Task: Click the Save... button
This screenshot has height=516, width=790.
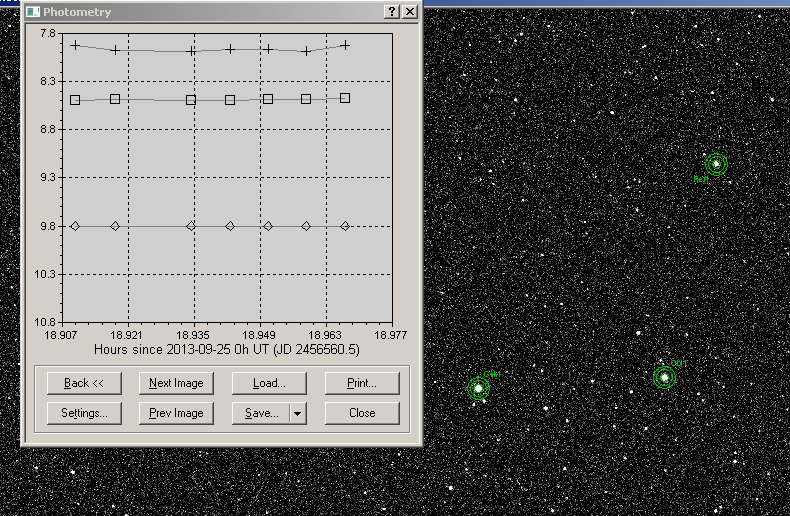Action: click(x=261, y=413)
